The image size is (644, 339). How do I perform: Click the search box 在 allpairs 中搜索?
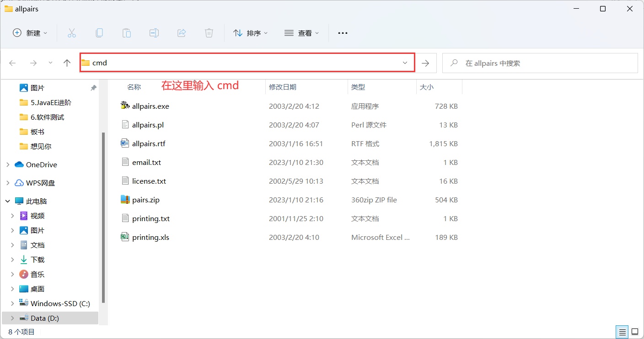click(x=540, y=63)
